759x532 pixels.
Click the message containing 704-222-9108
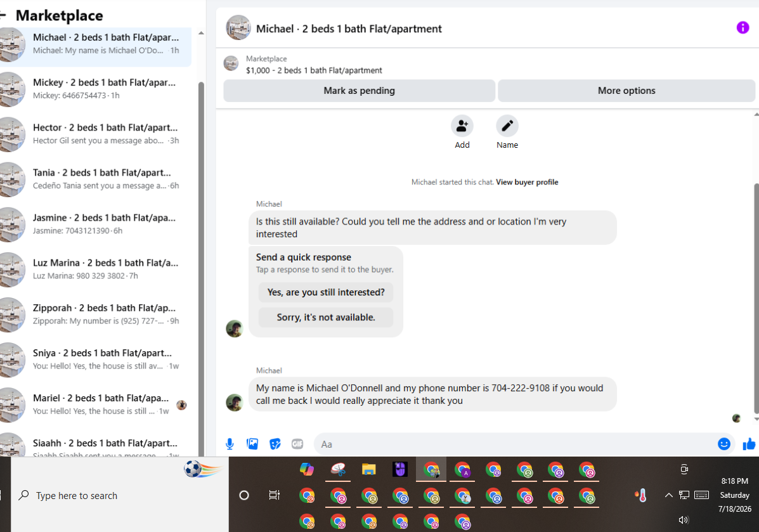click(x=432, y=394)
